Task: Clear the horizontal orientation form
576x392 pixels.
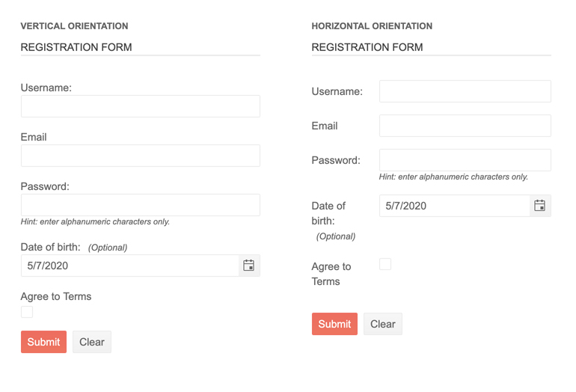Action: tap(382, 324)
